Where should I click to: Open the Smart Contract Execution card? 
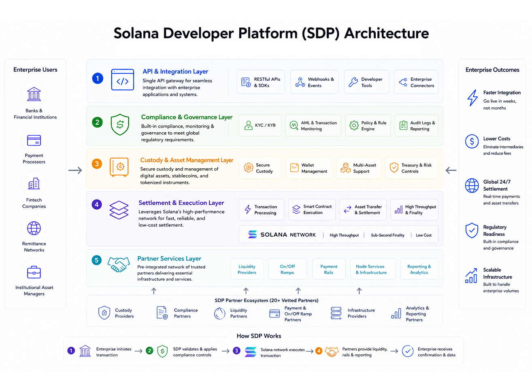pos(312,210)
